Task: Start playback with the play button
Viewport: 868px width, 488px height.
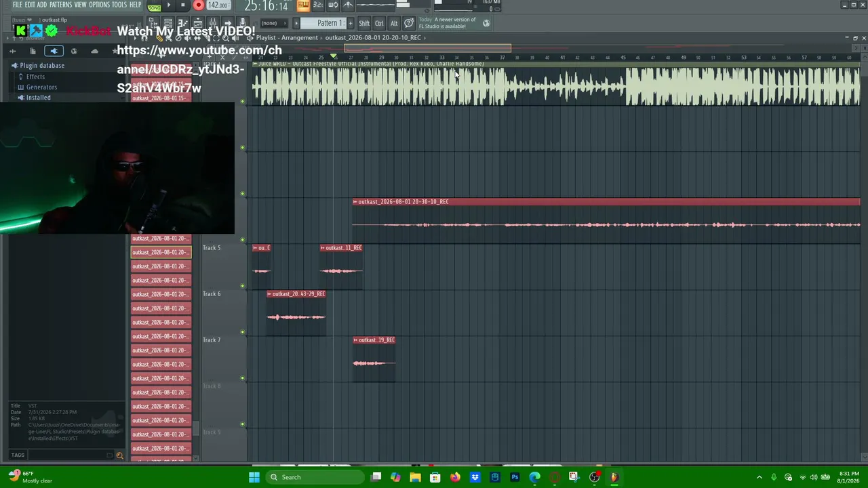Action: click(x=169, y=5)
